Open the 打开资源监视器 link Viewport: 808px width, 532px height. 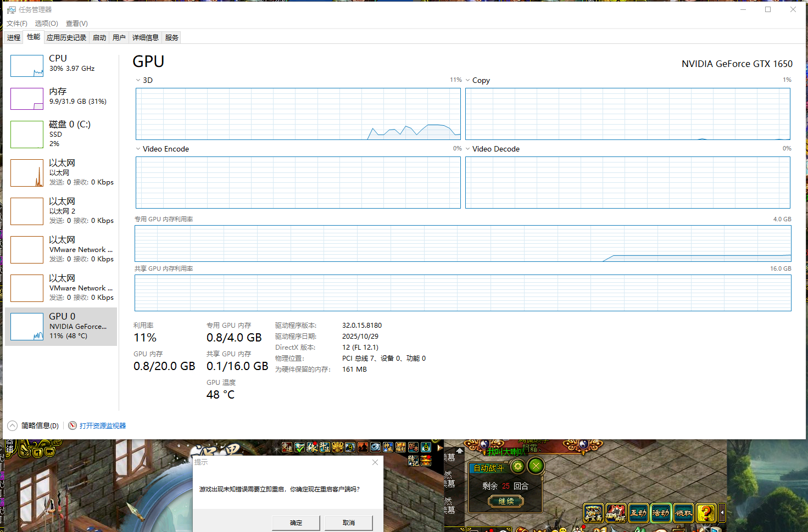point(103,425)
